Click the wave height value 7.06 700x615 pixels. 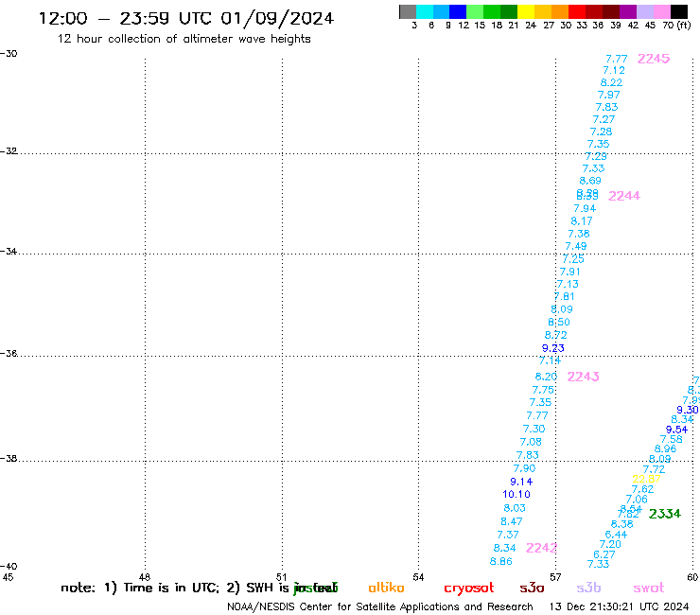[x=637, y=500]
